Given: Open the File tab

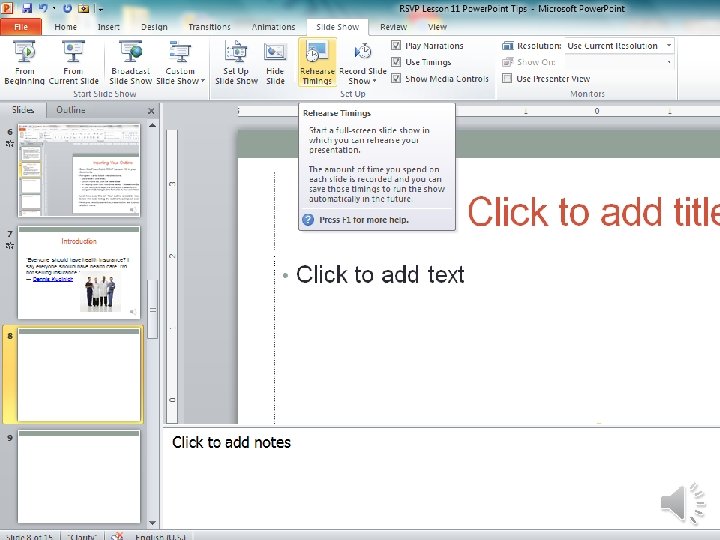Looking at the screenshot, I should pyautogui.click(x=21, y=27).
